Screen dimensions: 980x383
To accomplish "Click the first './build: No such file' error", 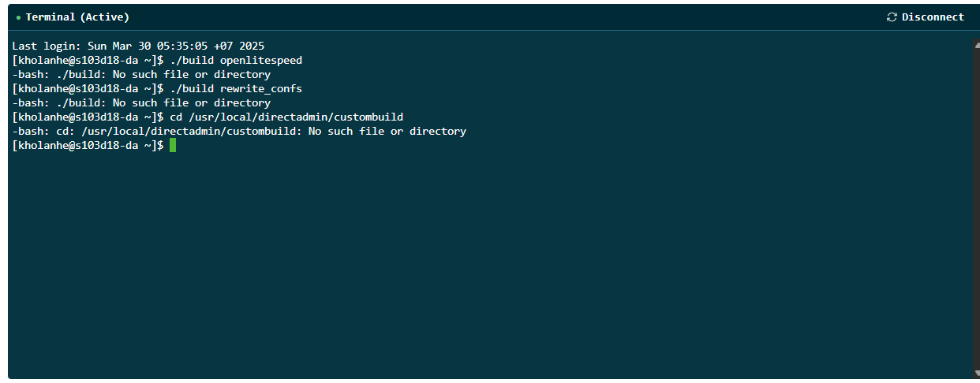I will (x=141, y=74).
